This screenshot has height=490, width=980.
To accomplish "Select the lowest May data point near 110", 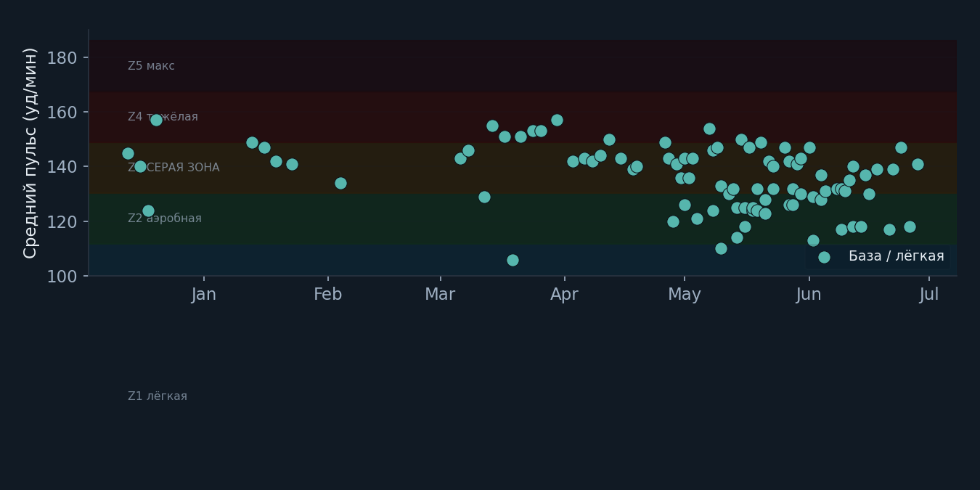I will click(x=721, y=248).
